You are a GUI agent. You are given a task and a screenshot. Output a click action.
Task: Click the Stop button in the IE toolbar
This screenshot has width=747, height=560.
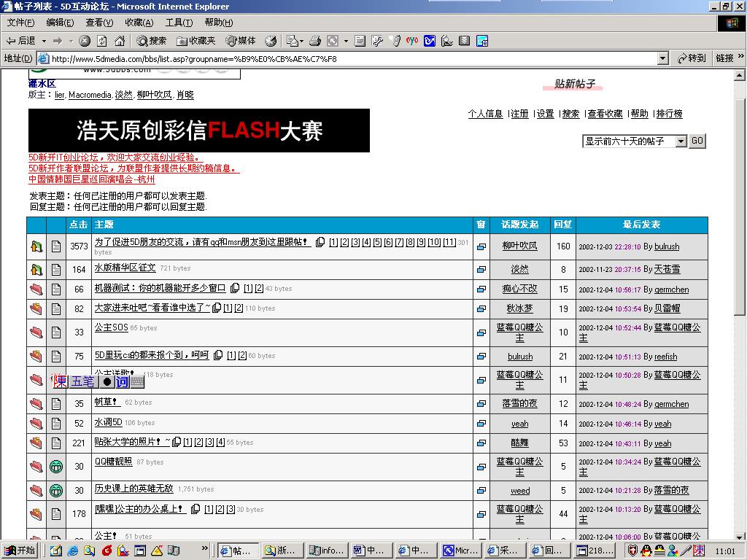85,41
